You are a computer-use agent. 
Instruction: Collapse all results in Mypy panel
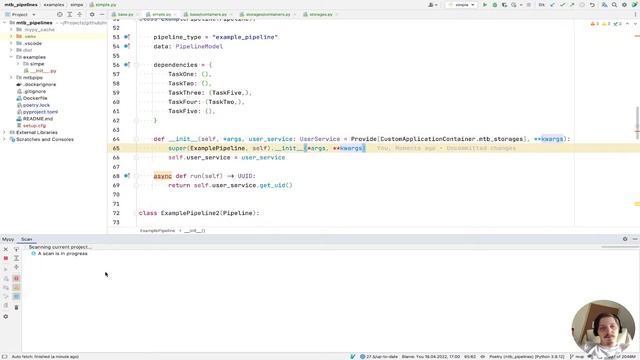pyautogui.click(x=16, y=267)
